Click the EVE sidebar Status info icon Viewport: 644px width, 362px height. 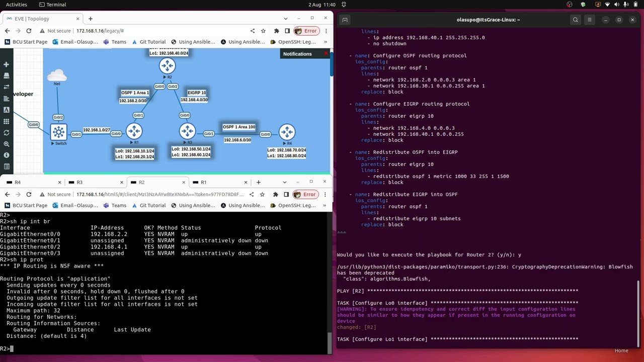point(6,155)
